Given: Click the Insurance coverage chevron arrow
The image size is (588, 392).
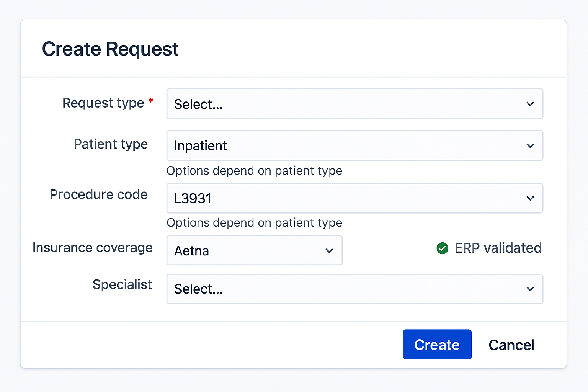Looking at the screenshot, I should (329, 251).
